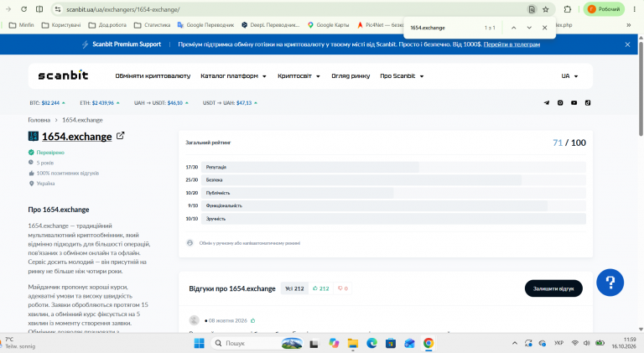Expand the Про Scanbit dropdown menu
This screenshot has height=353, width=644.
click(x=402, y=76)
